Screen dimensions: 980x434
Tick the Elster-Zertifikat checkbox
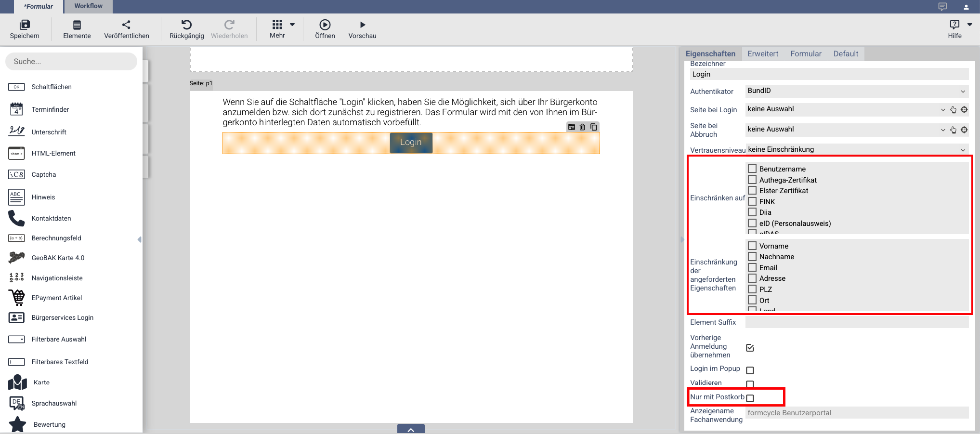pyautogui.click(x=752, y=190)
